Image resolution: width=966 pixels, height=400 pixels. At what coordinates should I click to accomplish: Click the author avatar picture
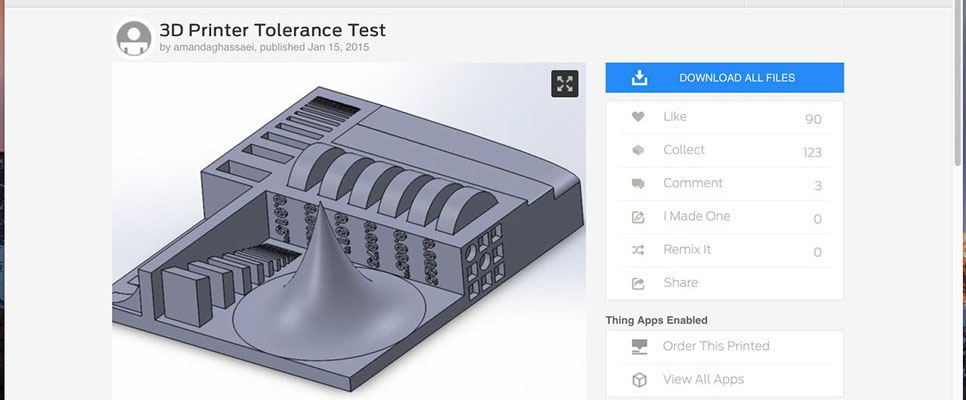tap(134, 38)
